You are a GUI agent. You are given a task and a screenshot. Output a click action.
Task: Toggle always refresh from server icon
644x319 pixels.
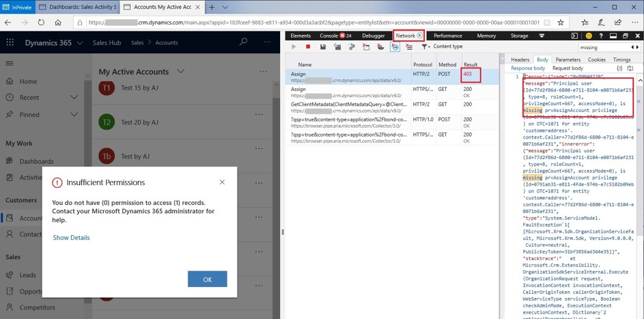click(337, 47)
